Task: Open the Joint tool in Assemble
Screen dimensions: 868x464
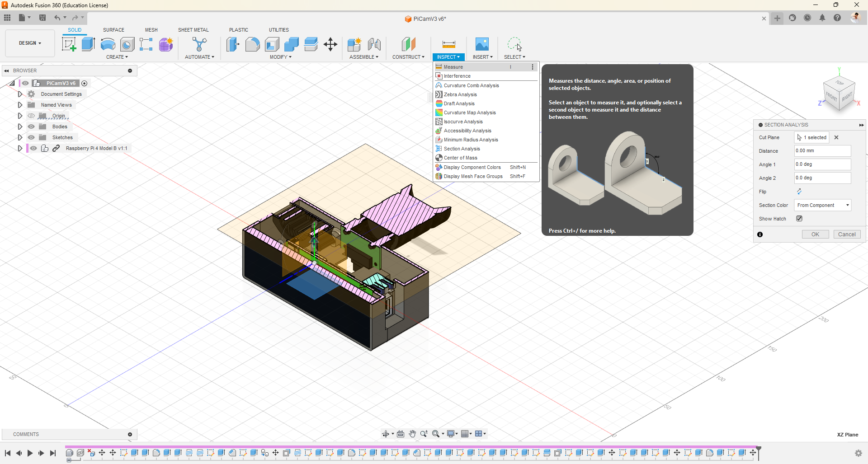Action: coord(374,44)
